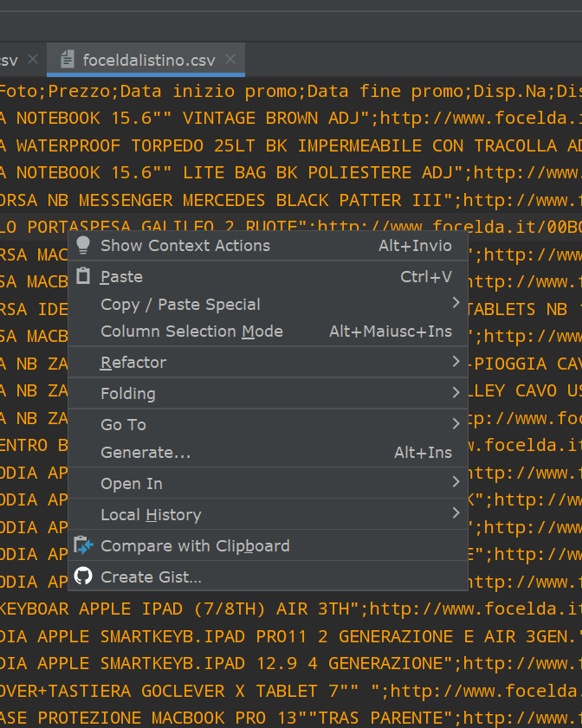Screen dimensions: 582x728
Task: Click text 'WATERPROOF TORPEDO 25LT' in editor
Action: [x=136, y=145]
